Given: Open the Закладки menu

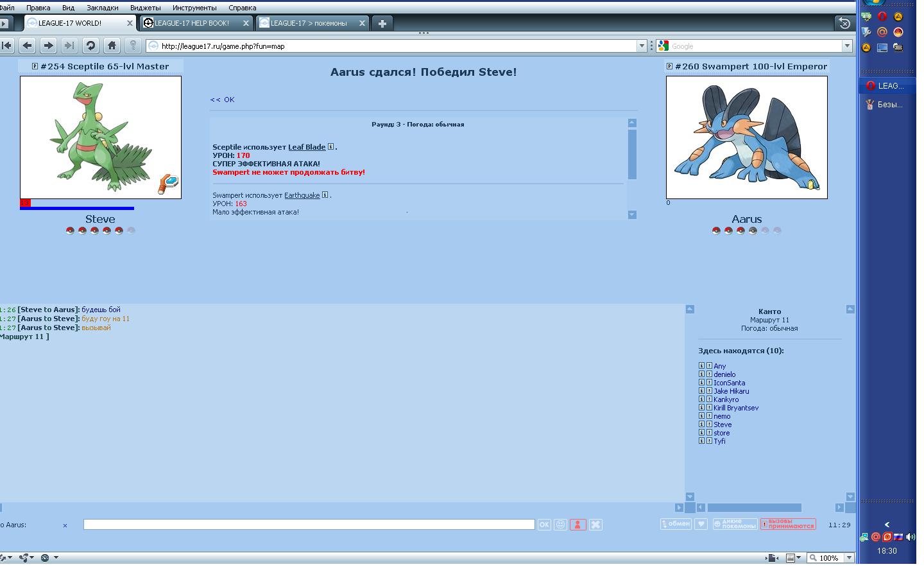Looking at the screenshot, I should click(x=102, y=8).
